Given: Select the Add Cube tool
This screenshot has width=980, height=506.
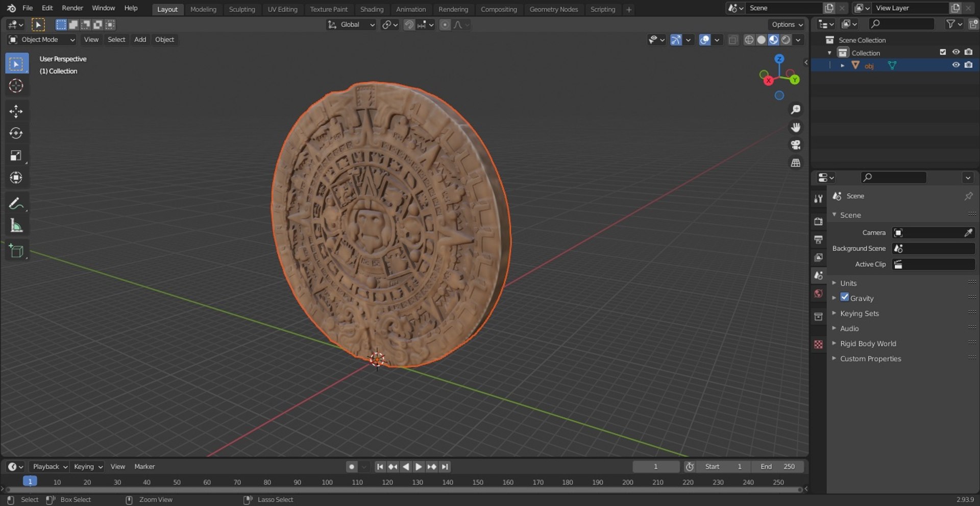Looking at the screenshot, I should (16, 251).
